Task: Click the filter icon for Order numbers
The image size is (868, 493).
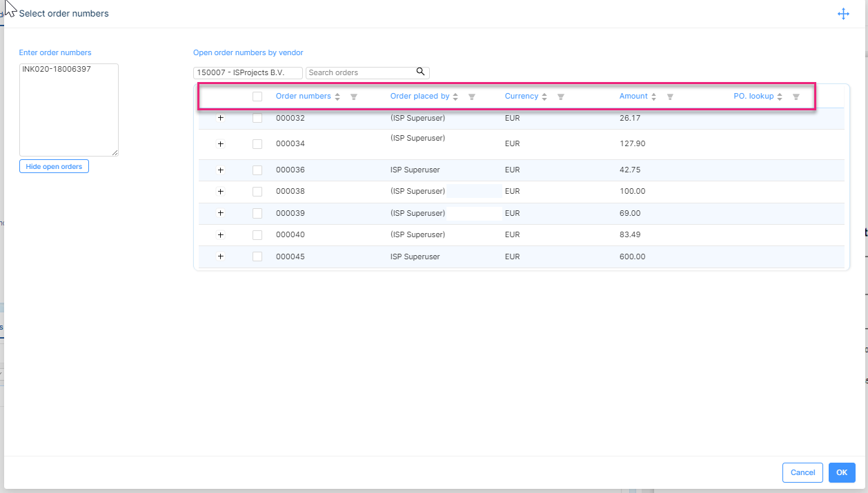Action: 354,97
